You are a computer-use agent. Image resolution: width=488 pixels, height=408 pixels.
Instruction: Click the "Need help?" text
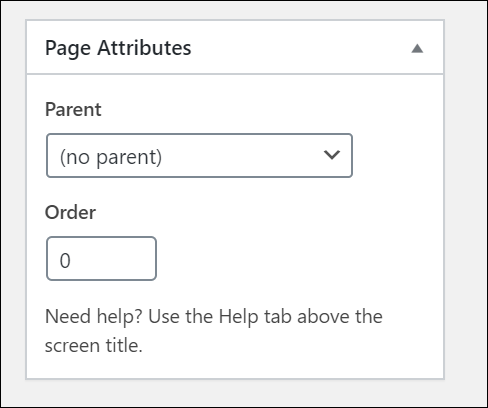pyautogui.click(x=94, y=316)
